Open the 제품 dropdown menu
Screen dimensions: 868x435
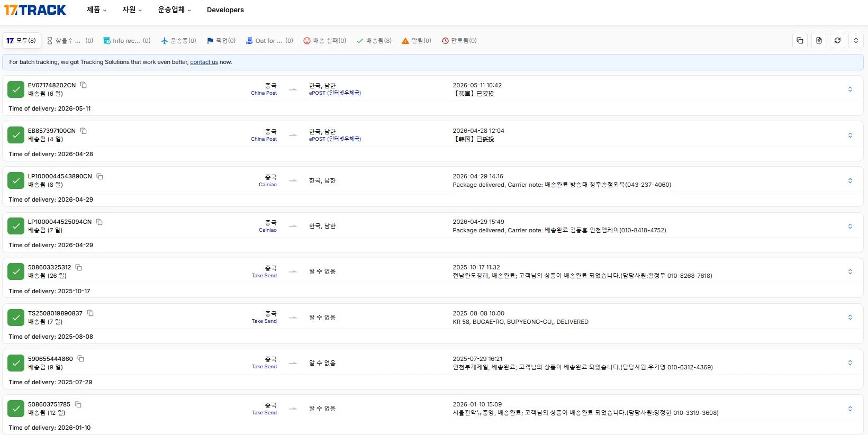pyautogui.click(x=96, y=10)
